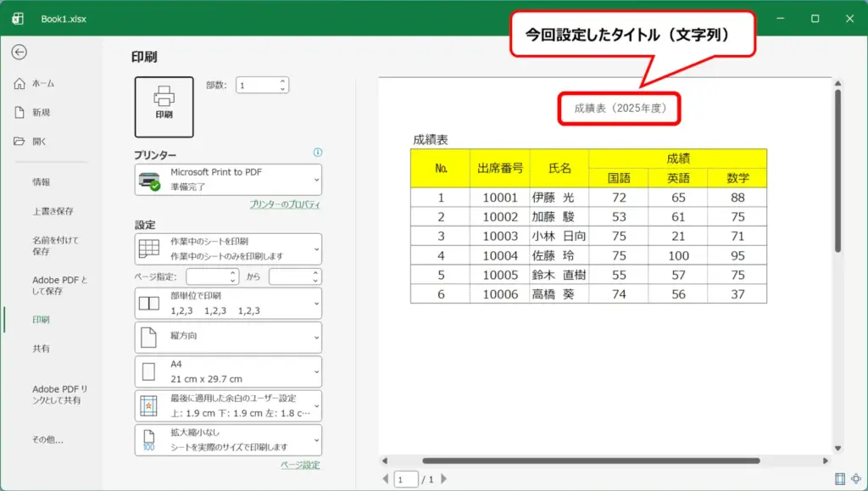This screenshot has height=491, width=868.
Task: Open the Microsoft Print to PDF printer dropdown
Action: click(x=228, y=180)
